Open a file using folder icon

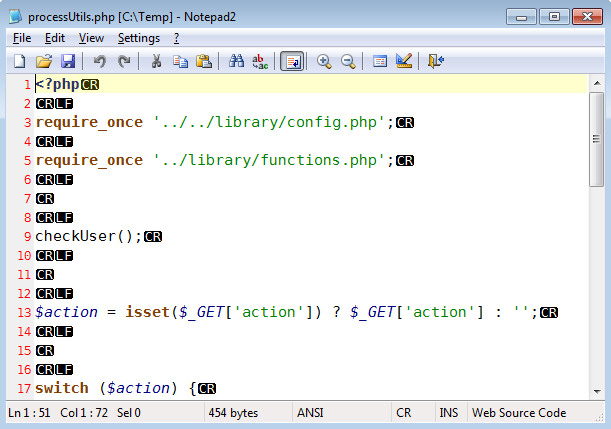point(44,61)
